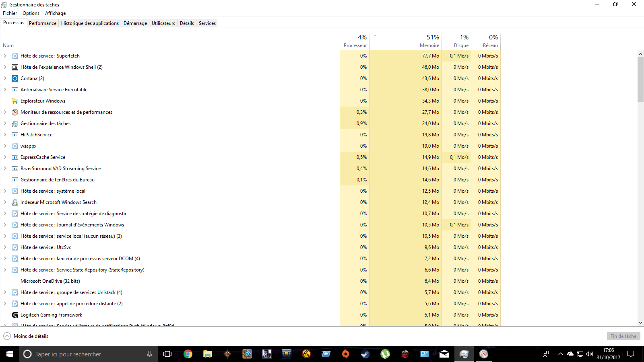Click the scrollbar up arrow

click(640, 54)
